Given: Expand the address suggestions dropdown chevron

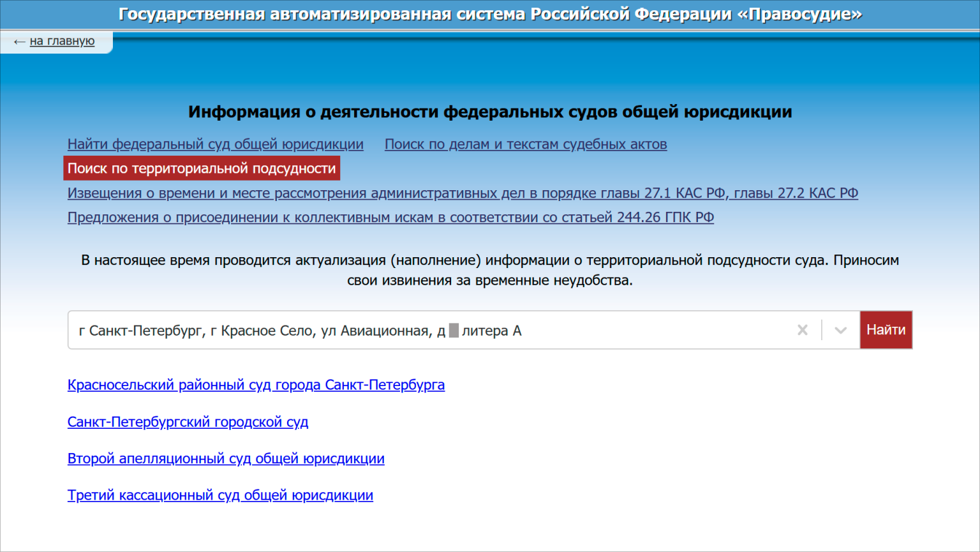Looking at the screenshot, I should [x=840, y=330].
